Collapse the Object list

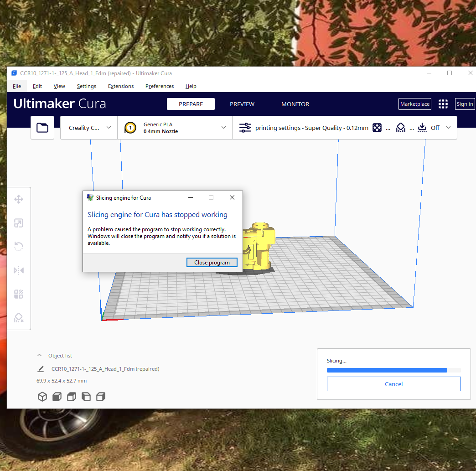pyautogui.click(x=40, y=355)
